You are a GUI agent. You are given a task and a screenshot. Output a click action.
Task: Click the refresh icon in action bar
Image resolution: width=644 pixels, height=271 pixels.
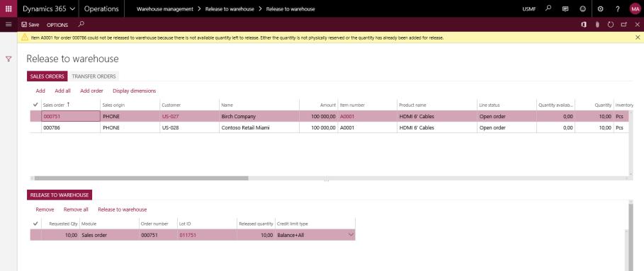coord(610,25)
